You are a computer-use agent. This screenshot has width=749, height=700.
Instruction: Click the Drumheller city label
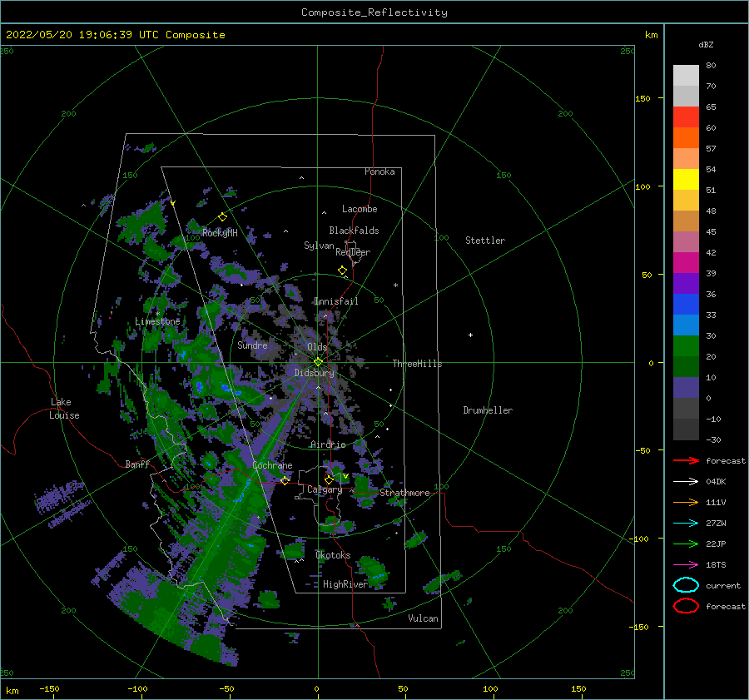[488, 410]
